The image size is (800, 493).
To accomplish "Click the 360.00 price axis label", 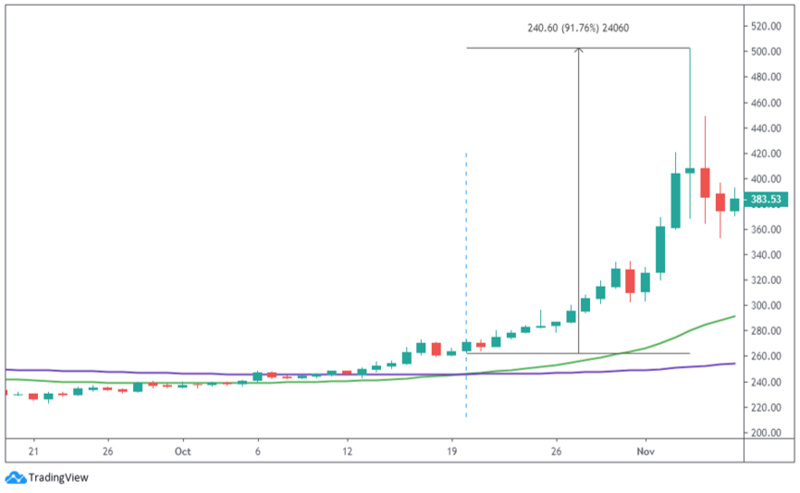I will 766,230.
